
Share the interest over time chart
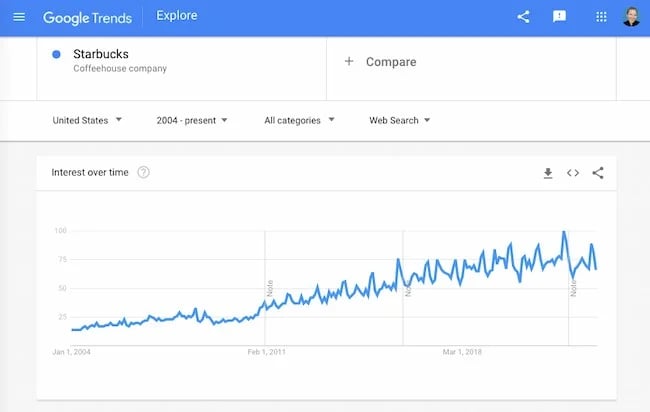tap(598, 173)
